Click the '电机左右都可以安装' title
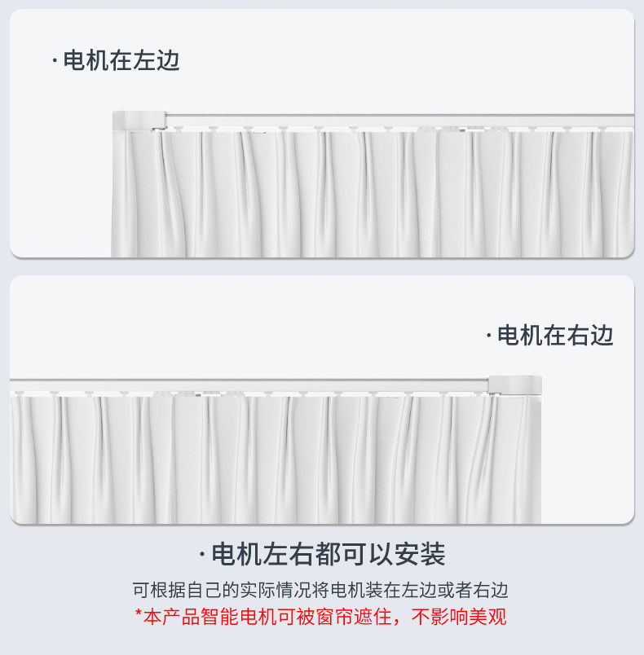Screen dimensions: 644x655 coord(329,554)
